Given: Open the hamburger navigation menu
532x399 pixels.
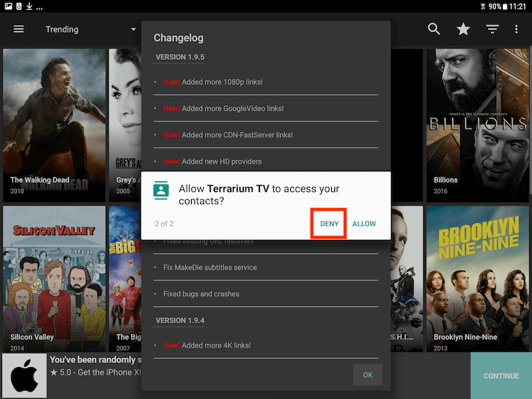Looking at the screenshot, I should tap(19, 29).
